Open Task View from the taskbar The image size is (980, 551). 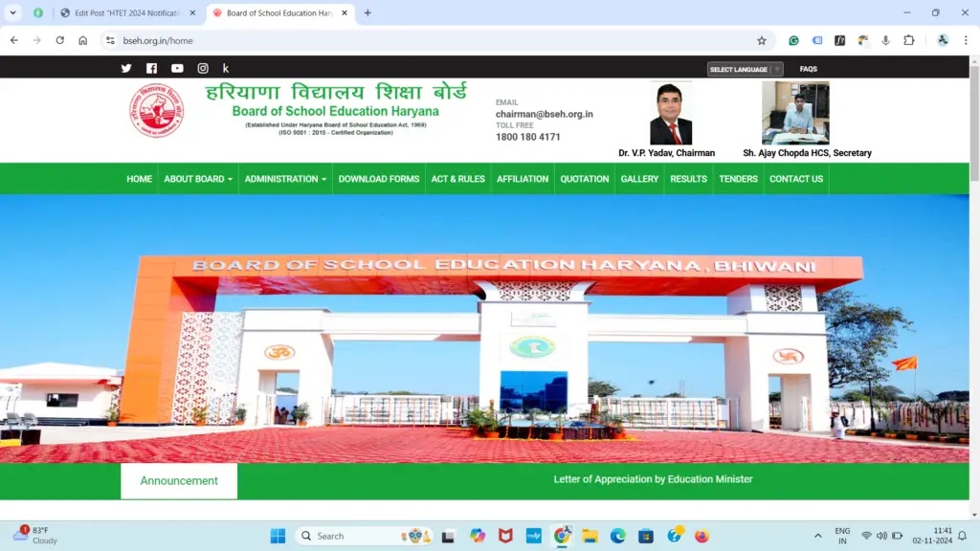(x=448, y=536)
